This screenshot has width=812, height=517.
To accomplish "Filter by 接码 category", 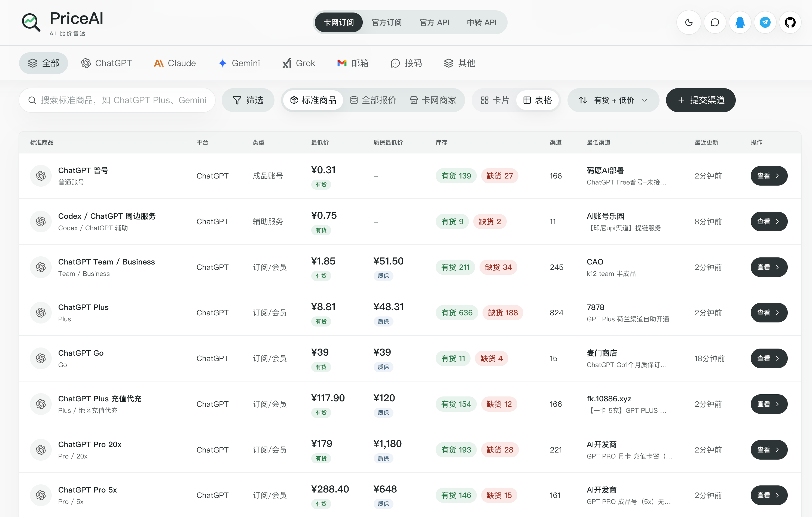I will pos(406,63).
